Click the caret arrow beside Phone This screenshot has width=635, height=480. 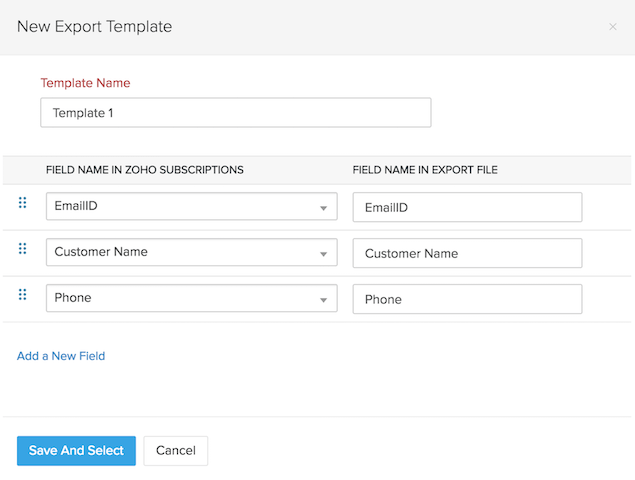coord(324,300)
